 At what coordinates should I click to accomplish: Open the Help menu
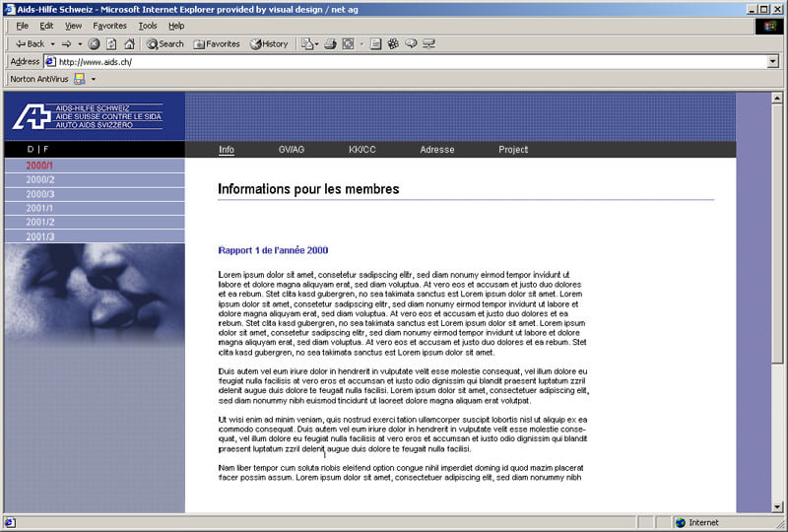[176, 26]
